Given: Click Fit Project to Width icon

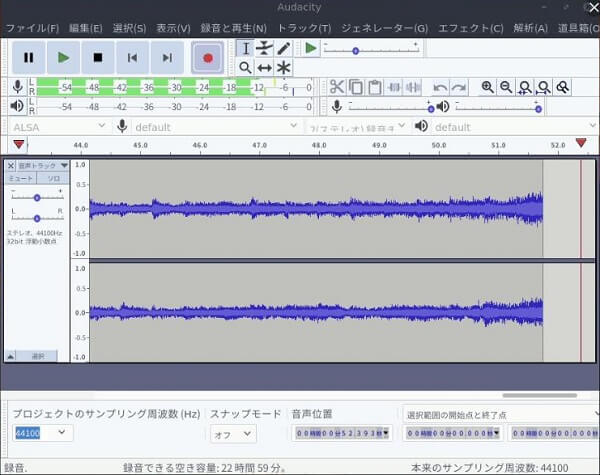Looking at the screenshot, I should pyautogui.click(x=544, y=87).
